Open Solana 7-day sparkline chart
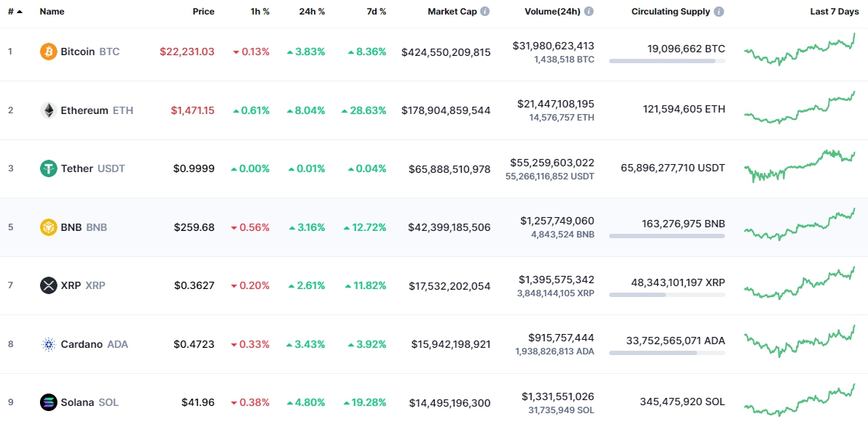This screenshot has height=427, width=868. 800,400
